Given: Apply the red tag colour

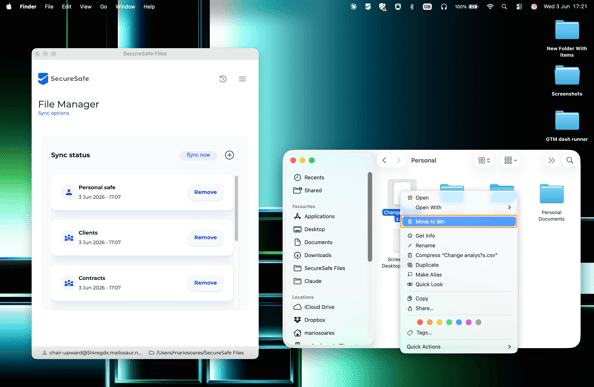Looking at the screenshot, I should [x=420, y=322].
